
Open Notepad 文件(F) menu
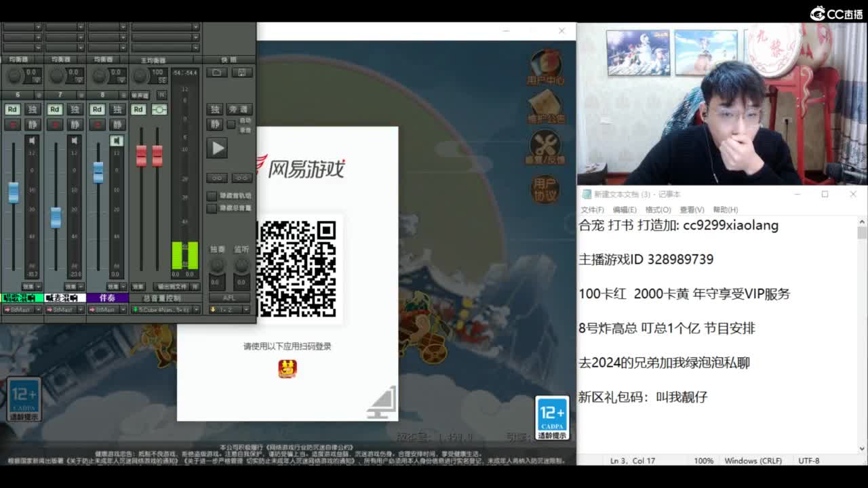click(592, 209)
